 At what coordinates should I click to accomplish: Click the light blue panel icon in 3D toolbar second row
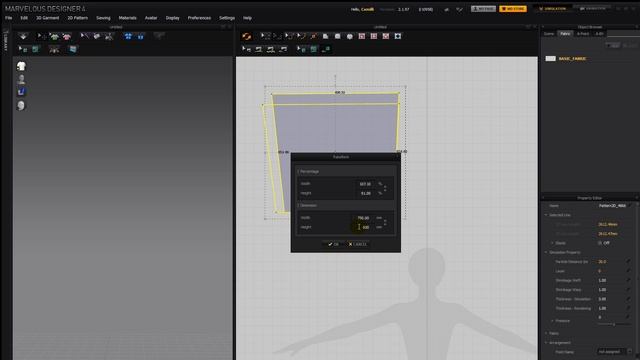73,49
